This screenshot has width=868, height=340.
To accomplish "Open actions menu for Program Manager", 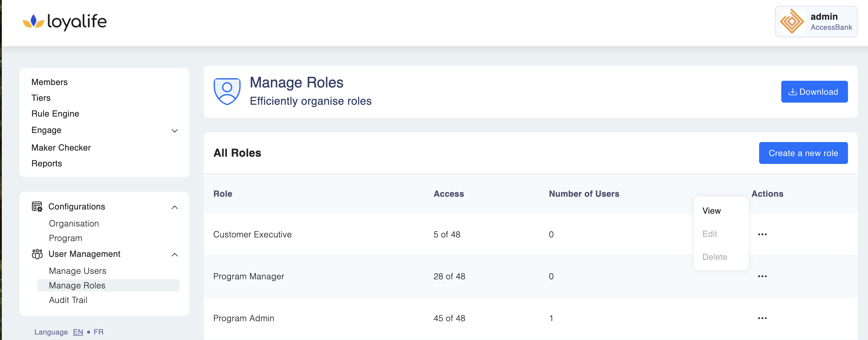I will (x=762, y=276).
